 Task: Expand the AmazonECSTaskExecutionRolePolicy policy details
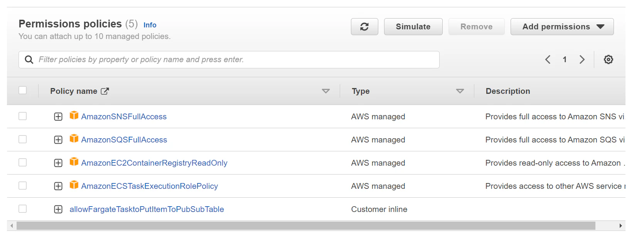point(58,186)
